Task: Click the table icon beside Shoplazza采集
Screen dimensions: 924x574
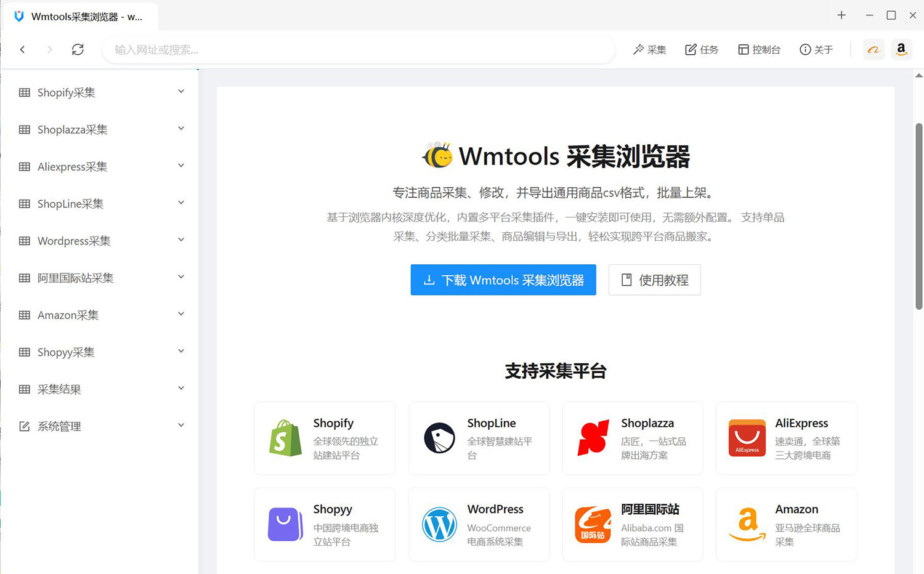Action: pyautogui.click(x=25, y=129)
